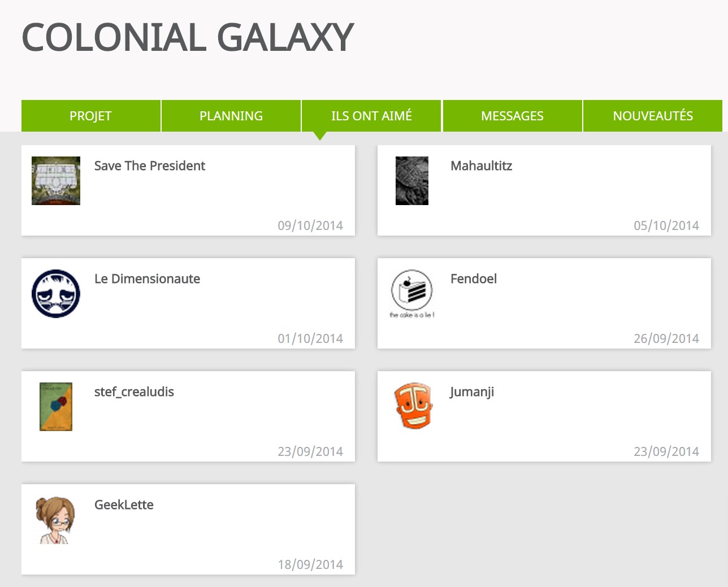Select Le Dimensionaute's round face avatar
Viewport: 728px width, 587px height.
[x=56, y=294]
